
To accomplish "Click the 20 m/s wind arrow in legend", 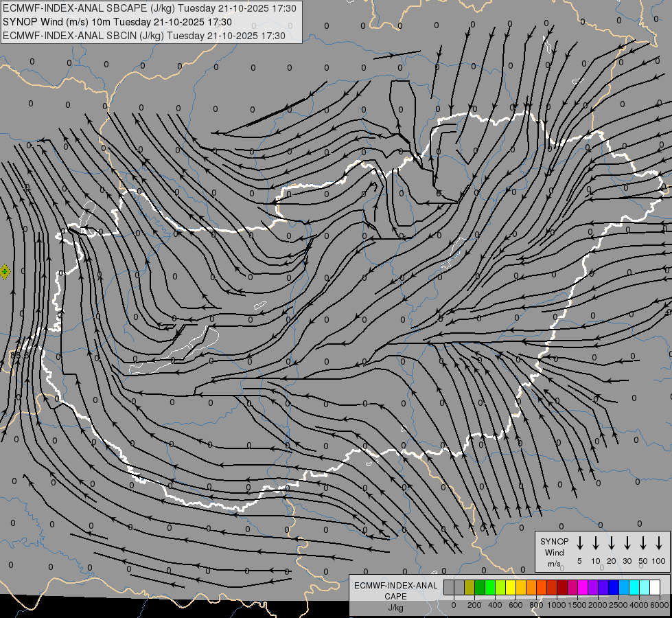I will [612, 542].
